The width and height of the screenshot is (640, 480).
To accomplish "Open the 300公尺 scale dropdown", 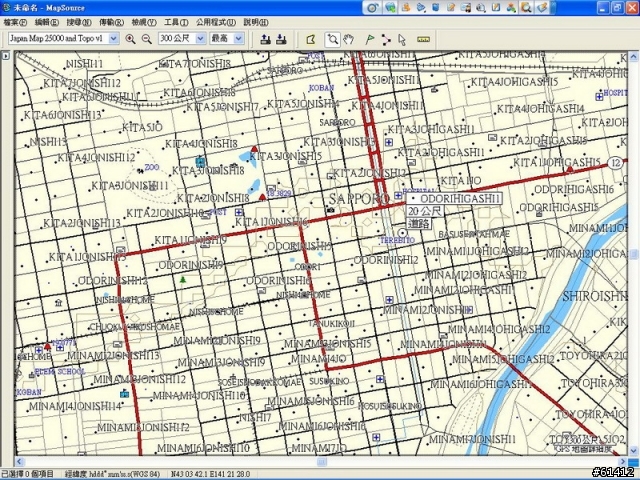I will pyautogui.click(x=200, y=39).
